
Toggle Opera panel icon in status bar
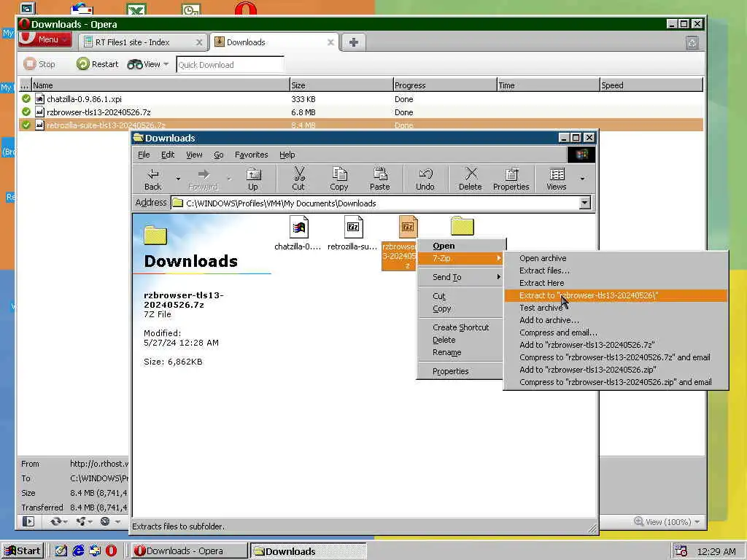coord(28,521)
